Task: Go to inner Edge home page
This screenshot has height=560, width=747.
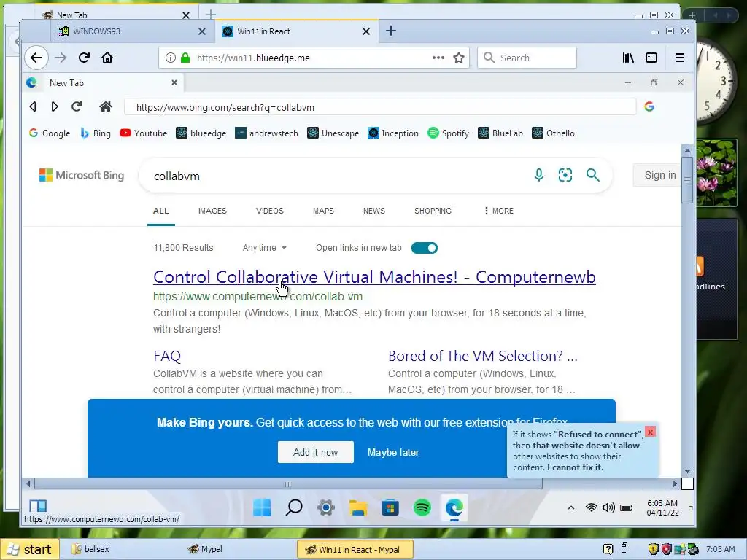Action: [106, 106]
